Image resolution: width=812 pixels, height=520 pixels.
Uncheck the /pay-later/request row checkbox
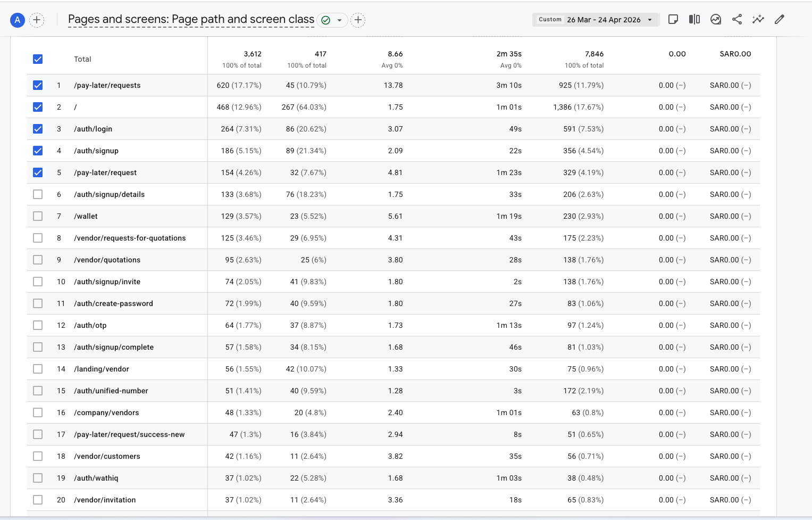coord(38,172)
